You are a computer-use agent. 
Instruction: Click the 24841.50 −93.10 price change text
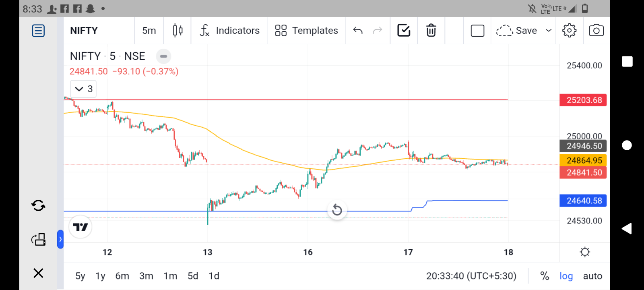point(124,71)
